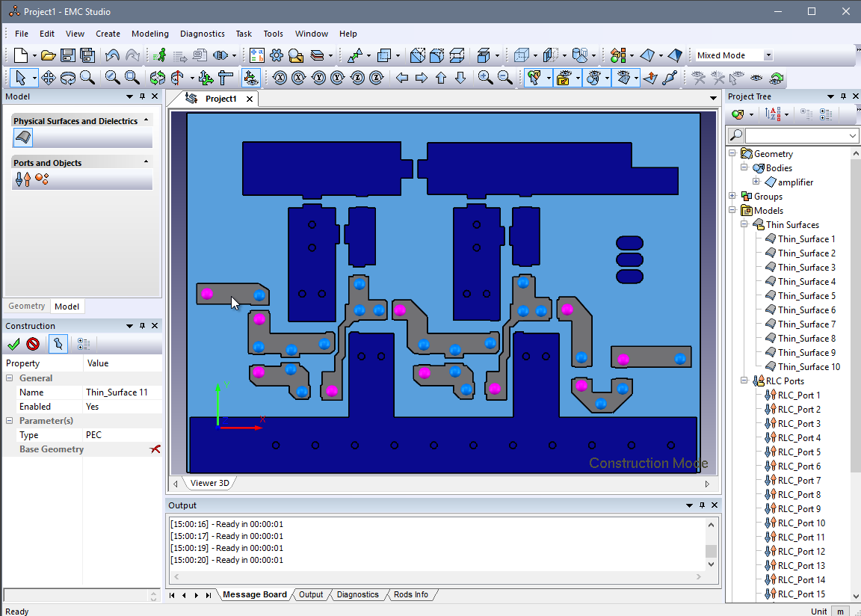861x616 pixels.
Task: Select Thin_Surface 5 in the Project Tree
Action: tap(806, 296)
